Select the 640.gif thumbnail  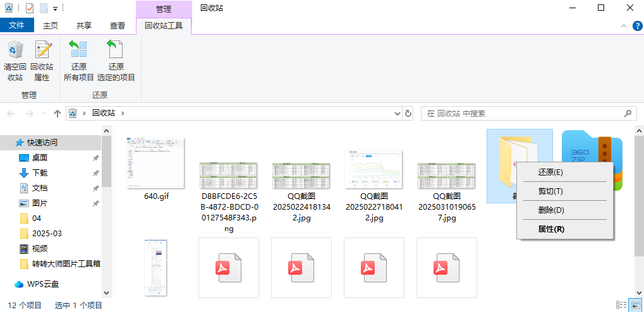156,162
